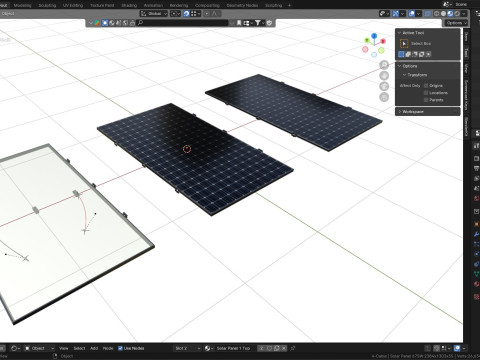Viewport: 480px width, 360px height.
Task: Click the red X axis on the navigation gizmo
Action: click(x=383, y=41)
